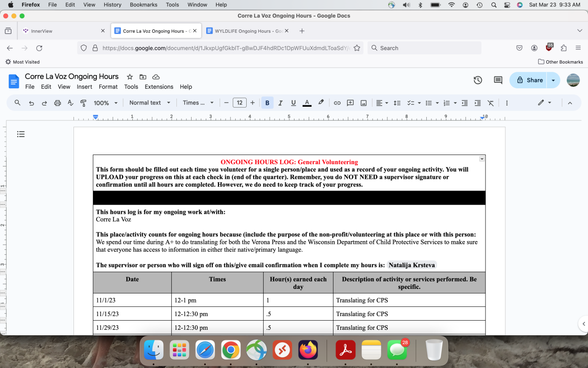Open a new Firefox tab
Screen dimensions: 588x368
[302, 31]
